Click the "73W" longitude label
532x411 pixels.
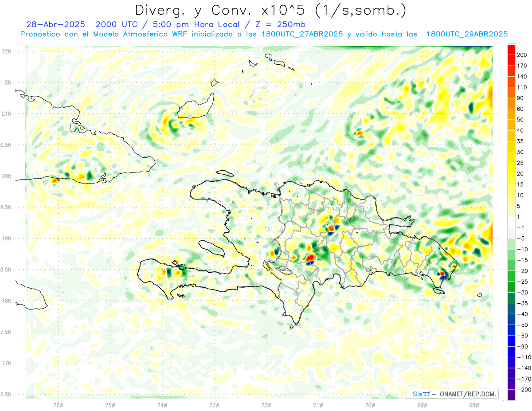214,405
